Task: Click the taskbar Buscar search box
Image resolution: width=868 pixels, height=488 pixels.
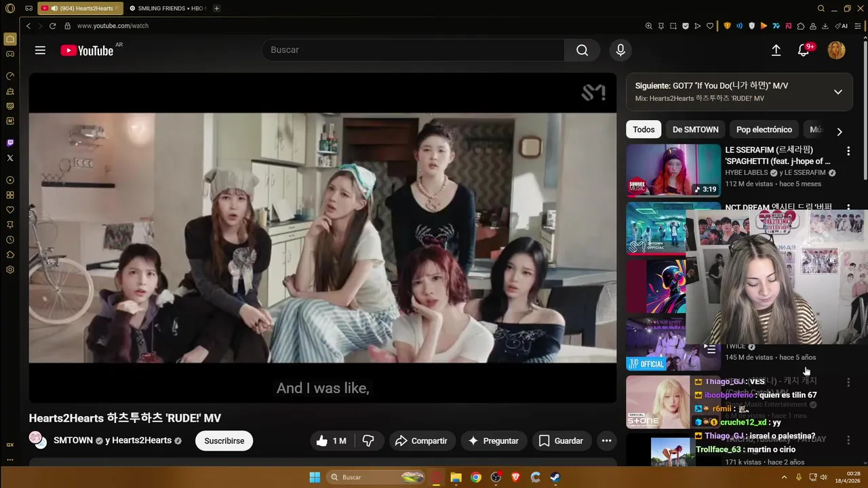Action: (x=376, y=477)
